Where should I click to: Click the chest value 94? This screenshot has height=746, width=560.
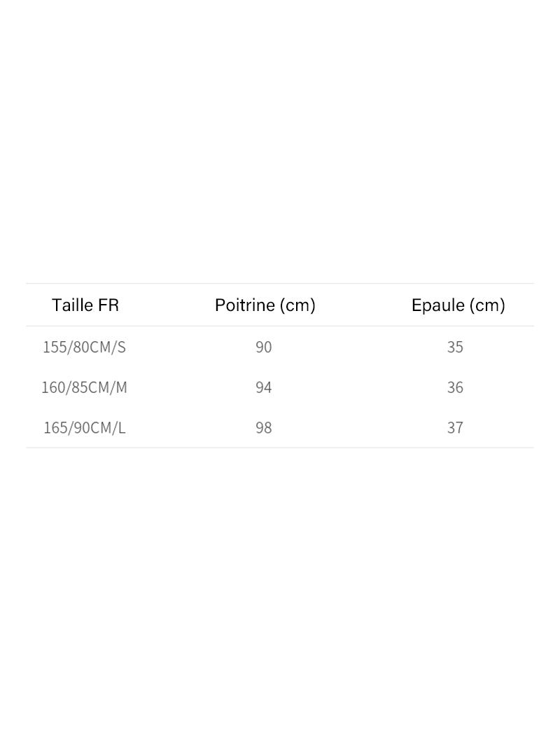[x=264, y=387]
